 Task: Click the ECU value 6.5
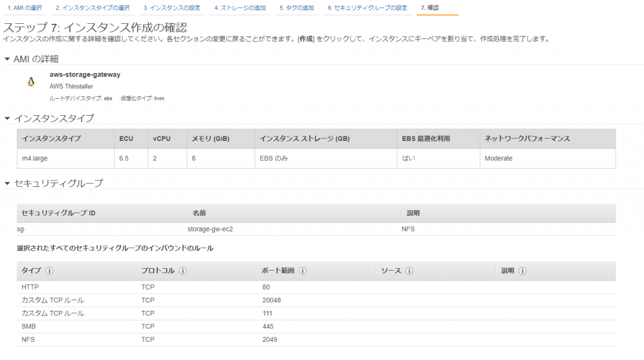coord(124,158)
